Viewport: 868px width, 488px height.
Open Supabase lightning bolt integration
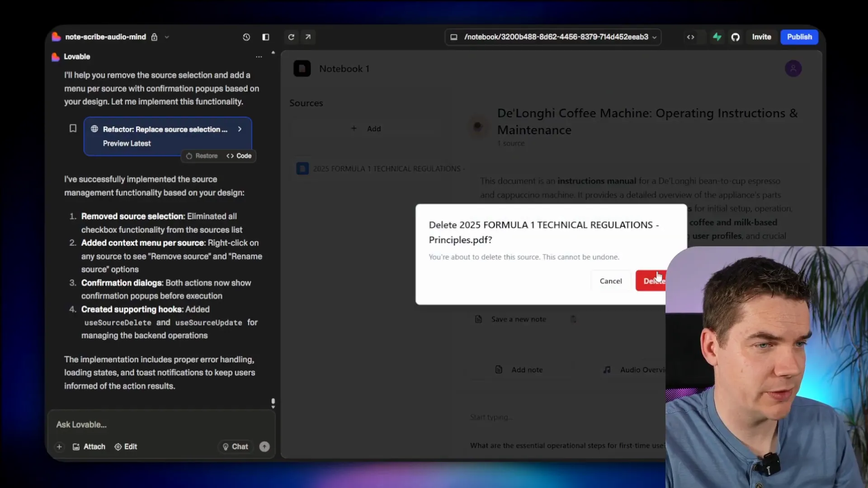click(717, 37)
